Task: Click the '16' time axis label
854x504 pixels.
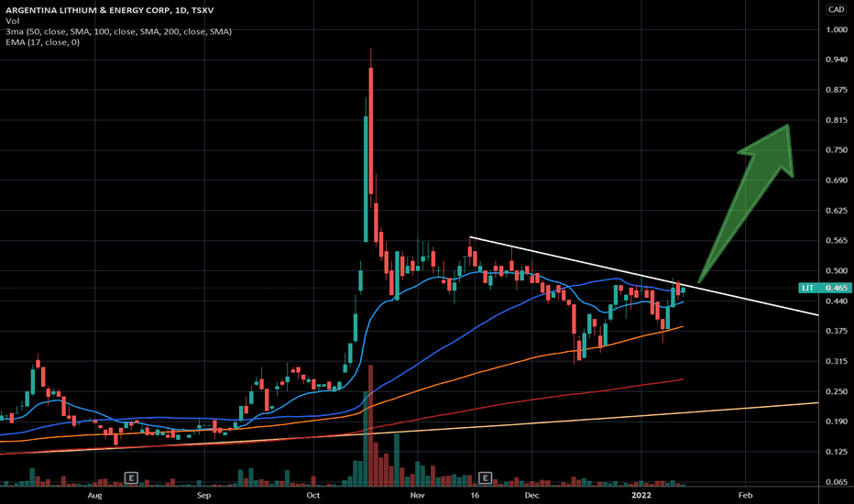Action: click(475, 495)
